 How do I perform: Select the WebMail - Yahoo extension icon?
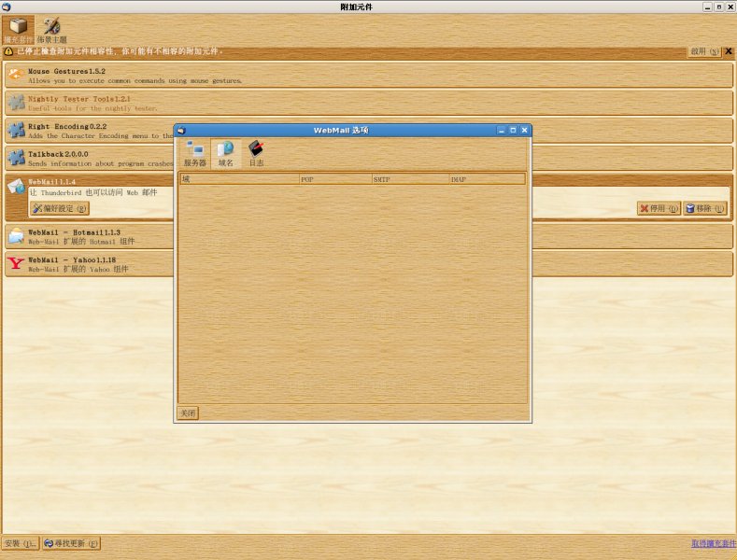(x=16, y=264)
